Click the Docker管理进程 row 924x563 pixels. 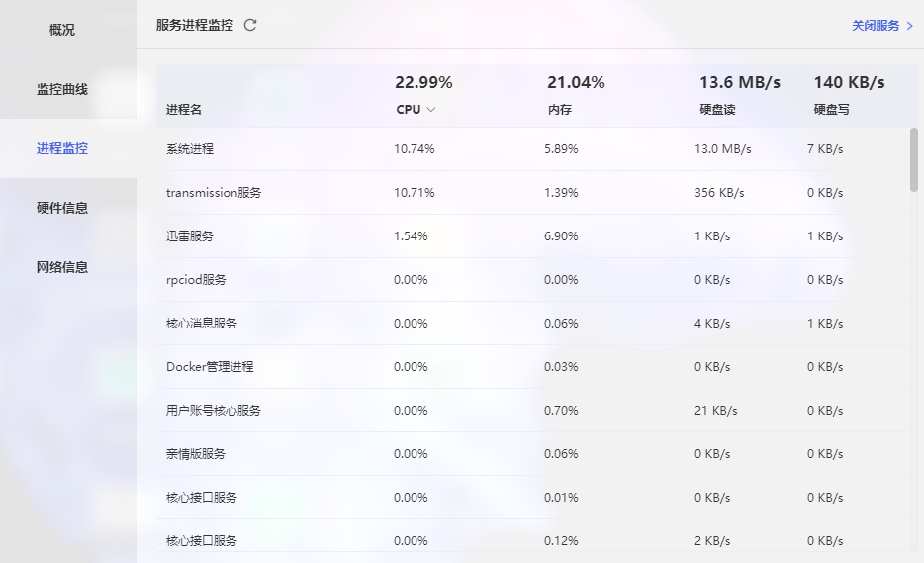(x=210, y=367)
